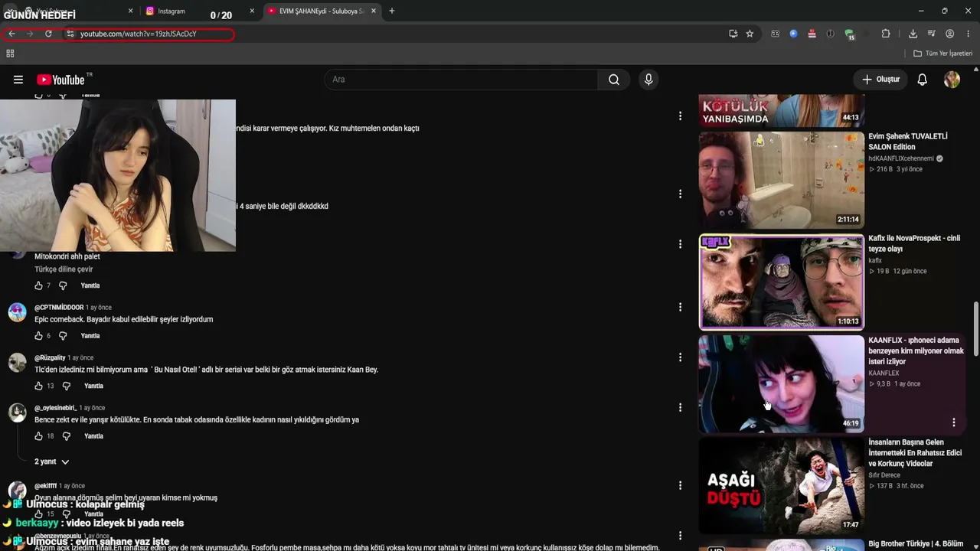Expand the 2 yanıt replies
980x551 pixels.
(x=51, y=461)
